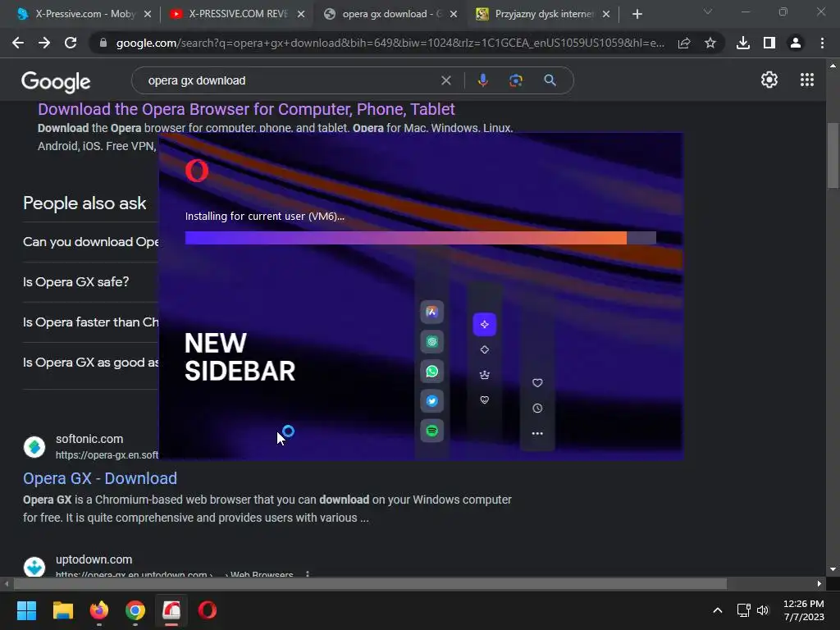Click clock history icon in sidebar preview
The width and height of the screenshot is (840, 630).
(537, 409)
